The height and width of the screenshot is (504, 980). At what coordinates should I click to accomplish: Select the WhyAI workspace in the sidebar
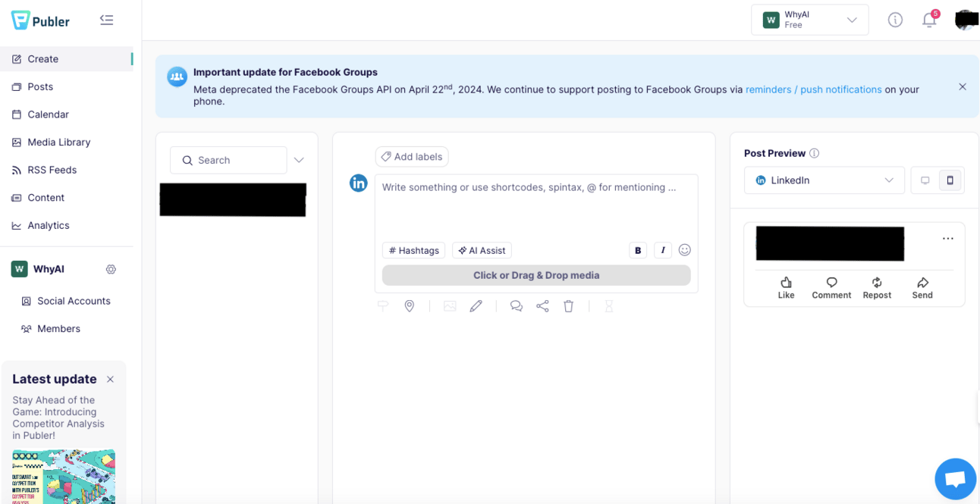(x=38, y=269)
